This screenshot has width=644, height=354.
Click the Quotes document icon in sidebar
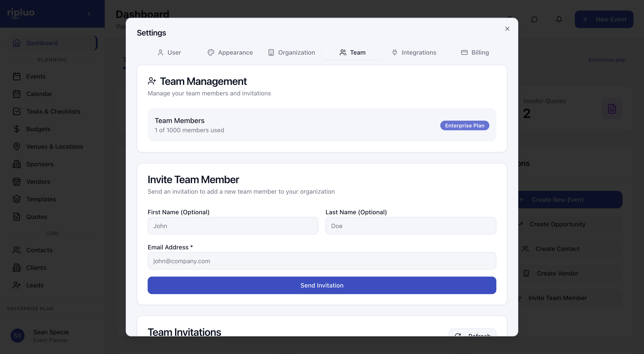tap(16, 216)
